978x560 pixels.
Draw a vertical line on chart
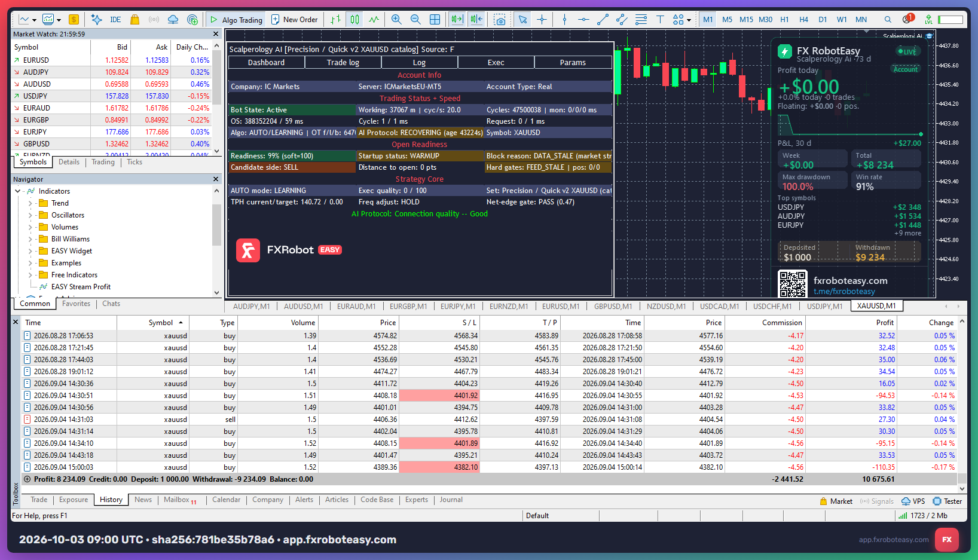click(x=564, y=20)
